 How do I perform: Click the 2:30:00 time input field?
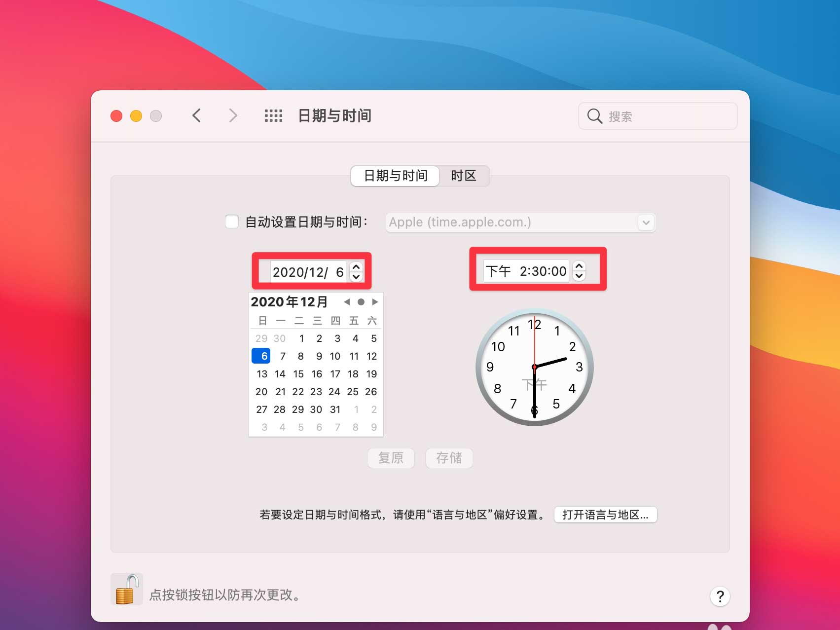(x=526, y=271)
